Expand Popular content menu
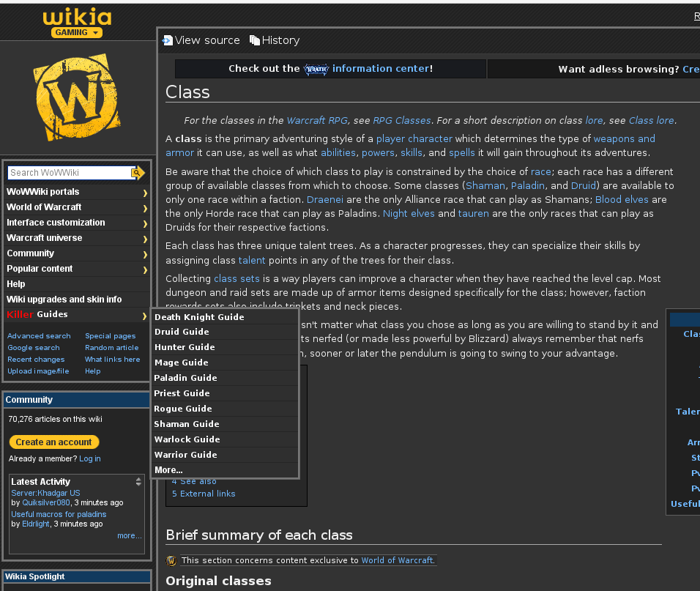700x591 pixels. [77, 269]
